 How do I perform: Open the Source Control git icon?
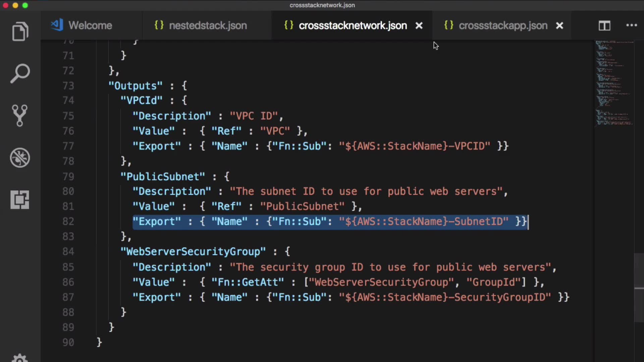click(20, 116)
